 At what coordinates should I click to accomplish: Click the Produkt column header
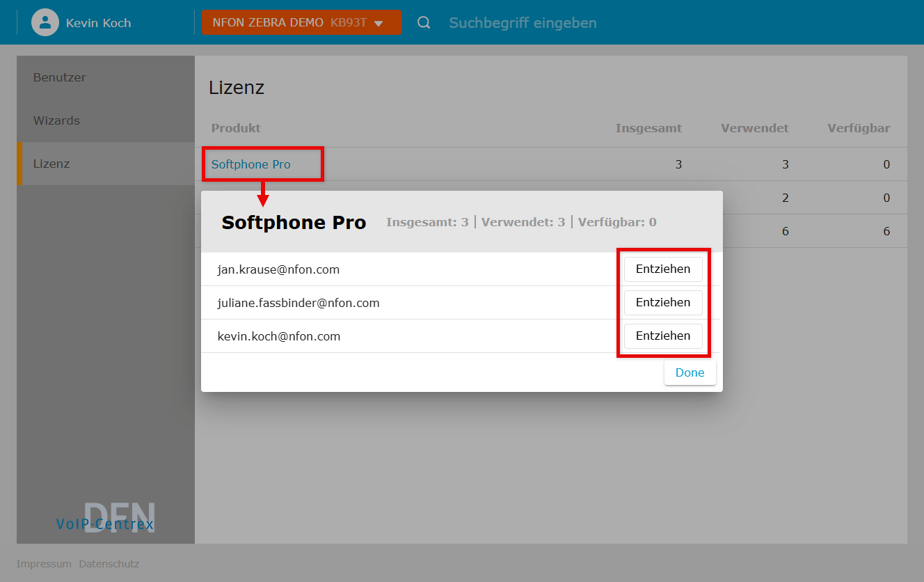pos(236,128)
